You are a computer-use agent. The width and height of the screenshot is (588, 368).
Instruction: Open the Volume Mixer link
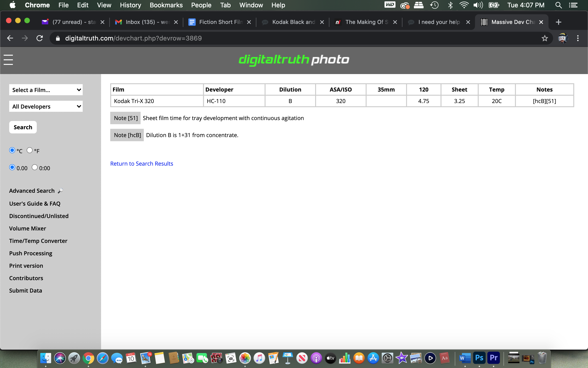(28, 228)
